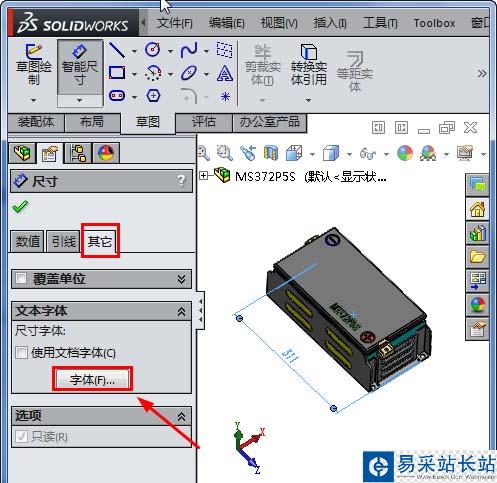Open the FeatureManager design tree tab
The image size is (497, 483).
pyautogui.click(x=22, y=153)
